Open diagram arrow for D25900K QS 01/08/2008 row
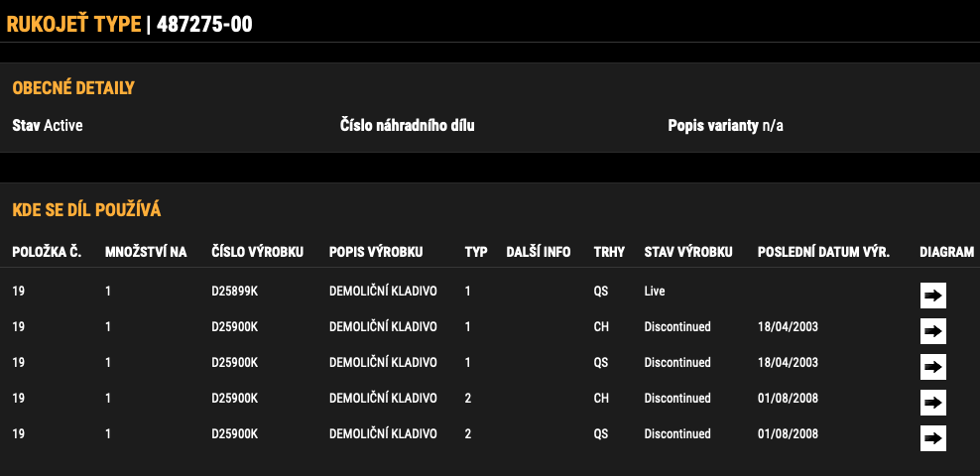Image resolution: width=980 pixels, height=476 pixels. 933,438
